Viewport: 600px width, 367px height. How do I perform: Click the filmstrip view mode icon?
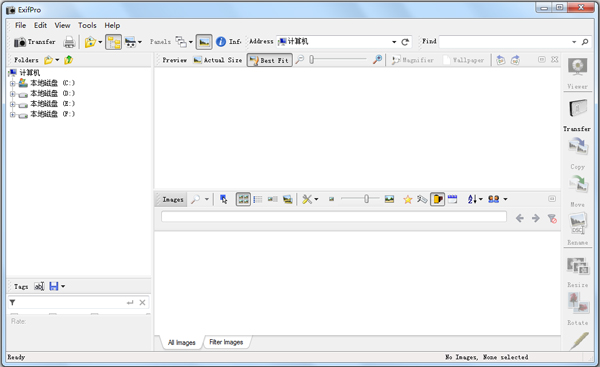coord(130,42)
